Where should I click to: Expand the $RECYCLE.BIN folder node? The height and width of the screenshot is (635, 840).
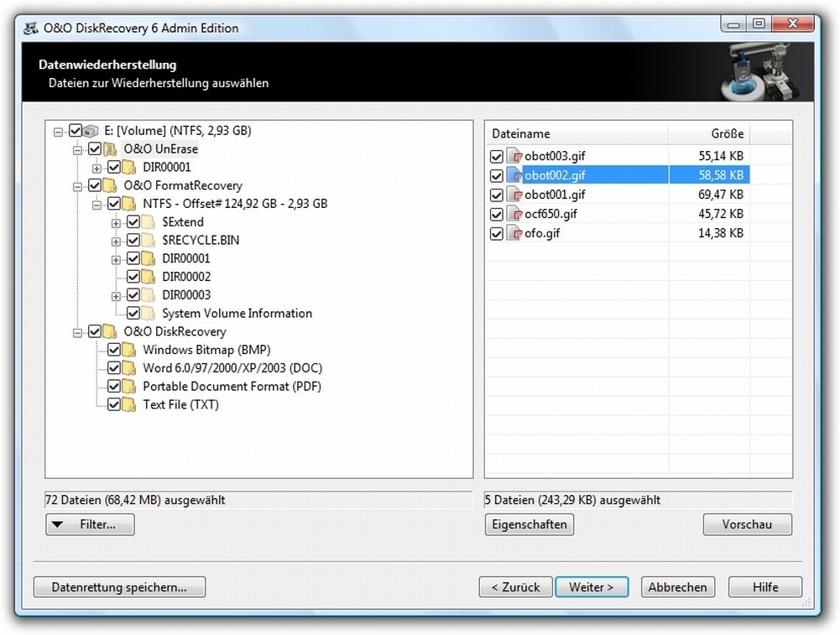[x=117, y=242]
